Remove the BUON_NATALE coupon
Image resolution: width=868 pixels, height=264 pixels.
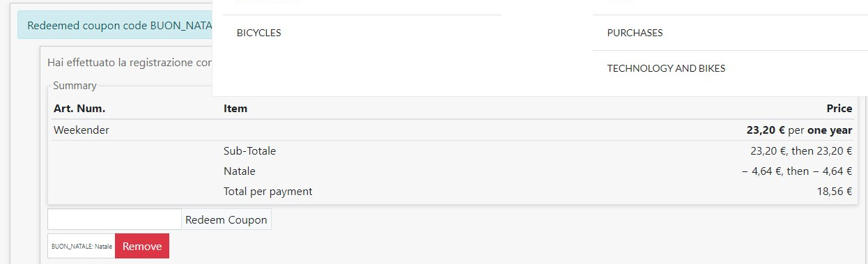(142, 246)
